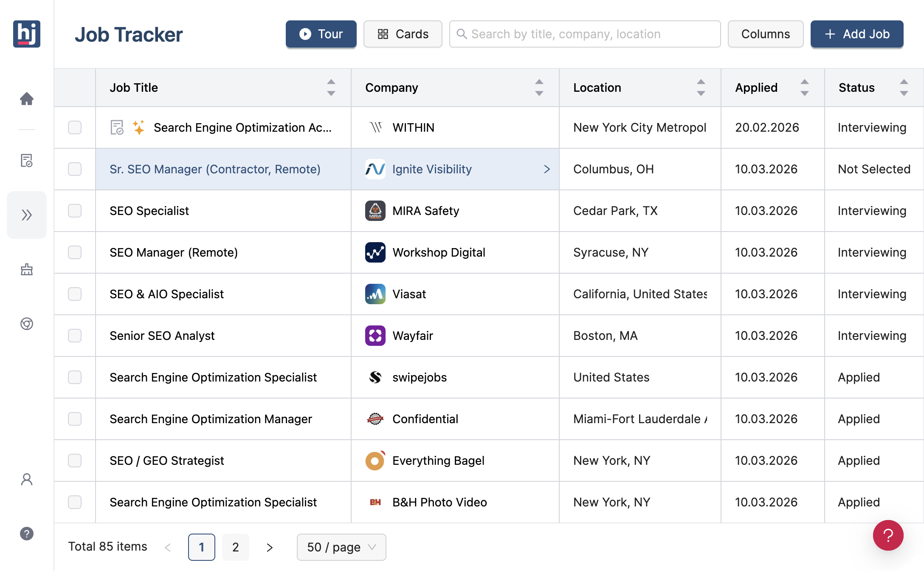The height and width of the screenshot is (571, 924).
Task: Click the help question mark icon
Action: coord(27,534)
